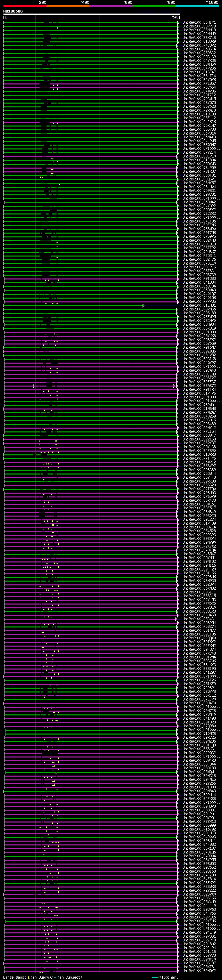Click the orange ~40% legend segment
The image size is (222, 980).
click(x=68, y=6)
